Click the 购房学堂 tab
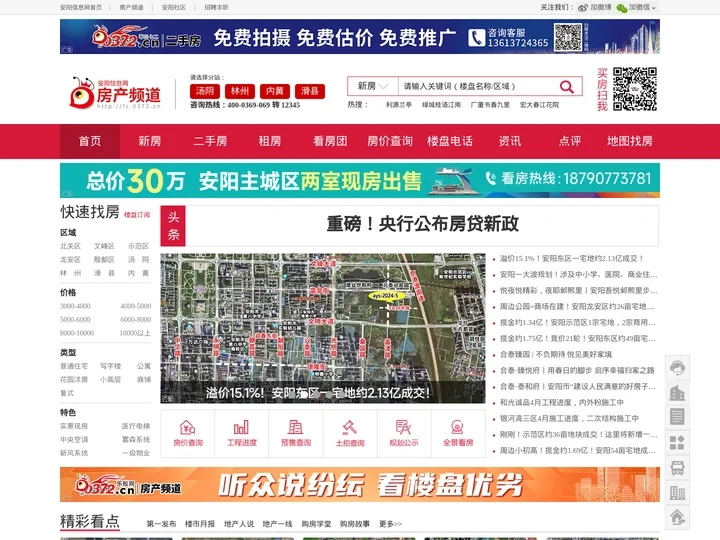The width and height of the screenshot is (720, 540). pyautogui.click(x=316, y=524)
